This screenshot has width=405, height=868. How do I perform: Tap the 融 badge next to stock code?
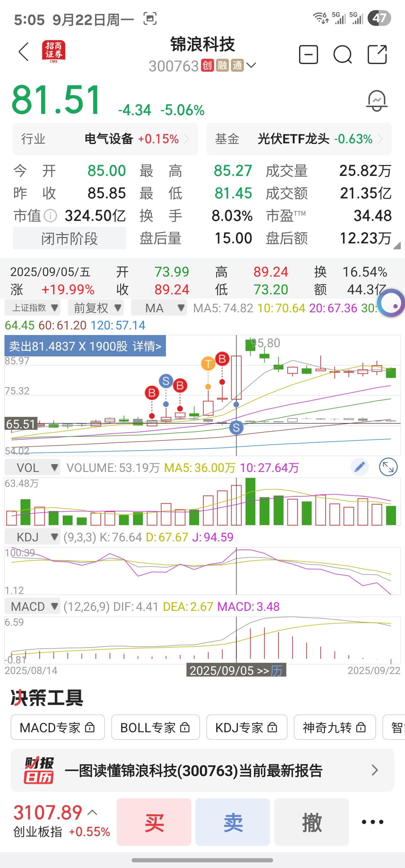pyautogui.click(x=222, y=65)
